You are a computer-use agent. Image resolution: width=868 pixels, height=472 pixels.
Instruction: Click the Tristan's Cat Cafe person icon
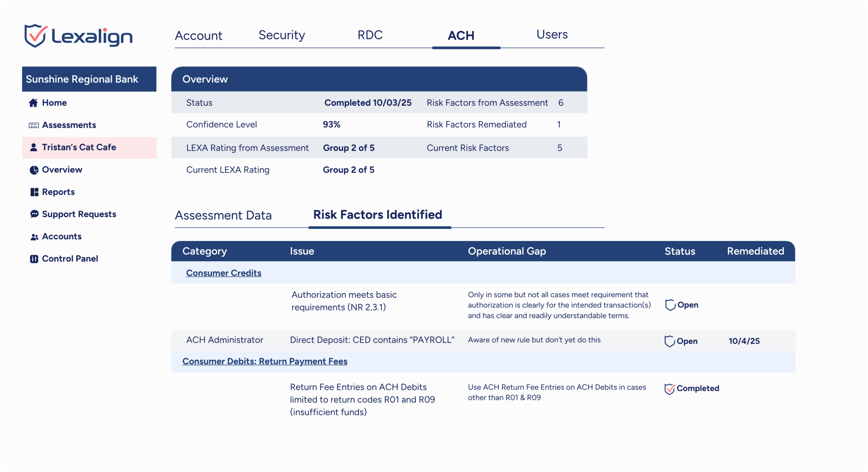[x=34, y=147]
